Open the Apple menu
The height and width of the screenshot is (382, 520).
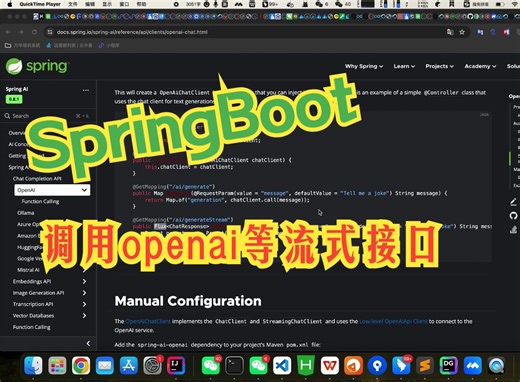pos(10,4)
